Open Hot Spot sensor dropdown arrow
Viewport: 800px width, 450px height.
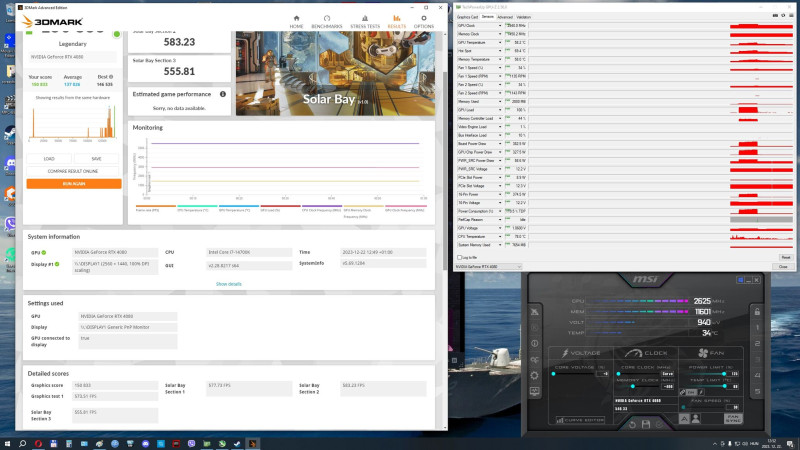pos(499,51)
